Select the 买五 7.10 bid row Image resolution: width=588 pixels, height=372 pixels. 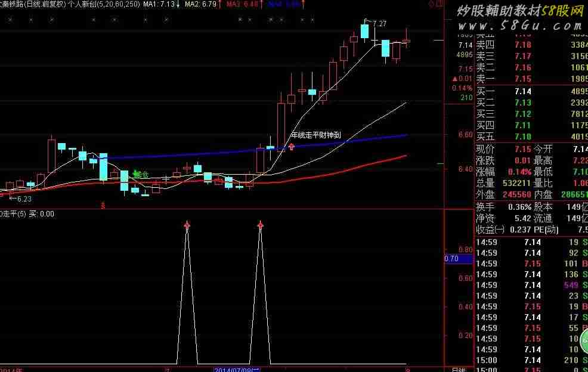tap(531, 137)
